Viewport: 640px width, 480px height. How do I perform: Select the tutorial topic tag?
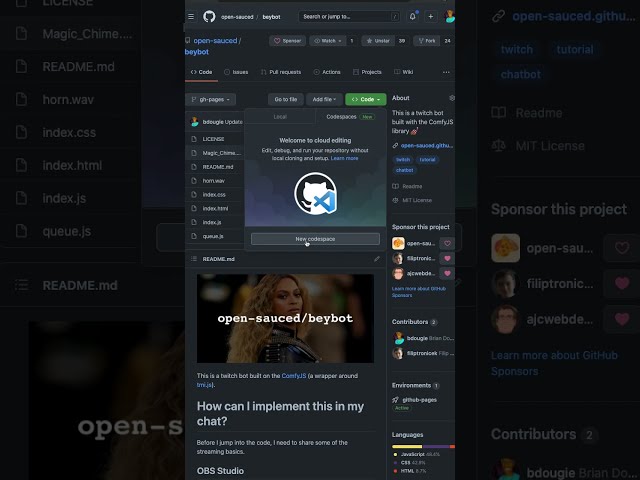pos(427,160)
